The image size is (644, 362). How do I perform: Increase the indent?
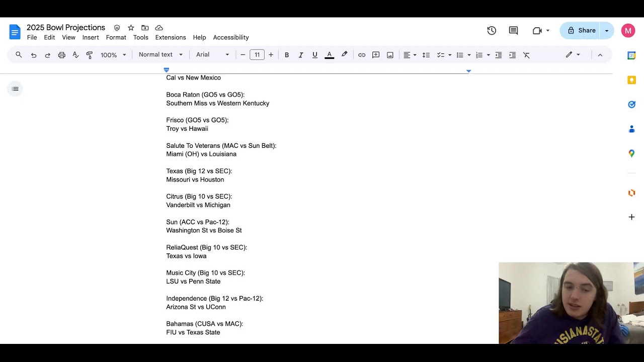513,55
